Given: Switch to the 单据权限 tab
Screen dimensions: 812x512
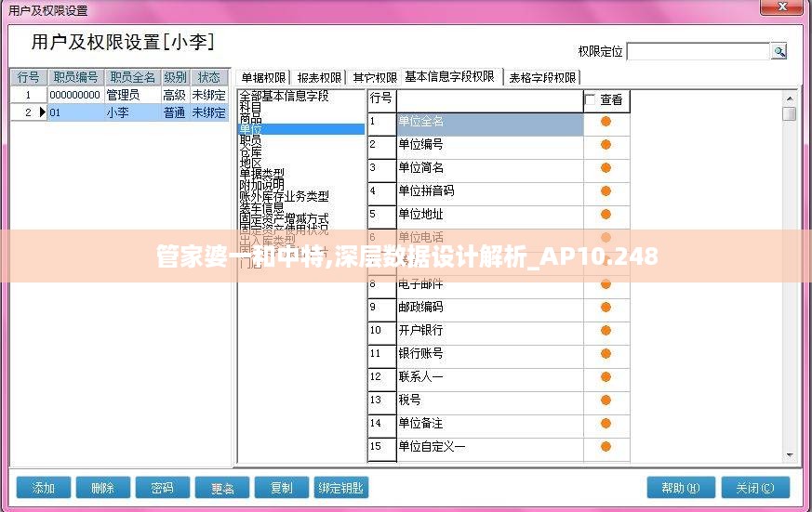Looking at the screenshot, I should 263,77.
